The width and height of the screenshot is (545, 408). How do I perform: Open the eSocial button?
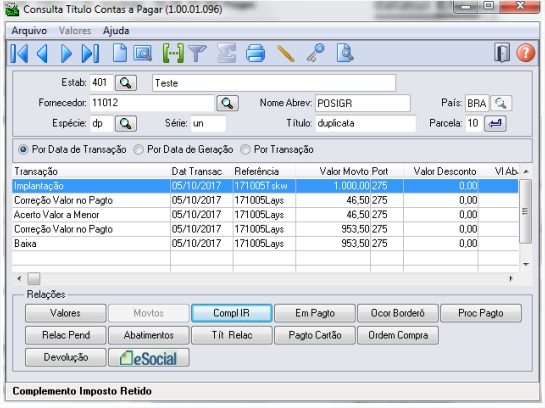[149, 358]
